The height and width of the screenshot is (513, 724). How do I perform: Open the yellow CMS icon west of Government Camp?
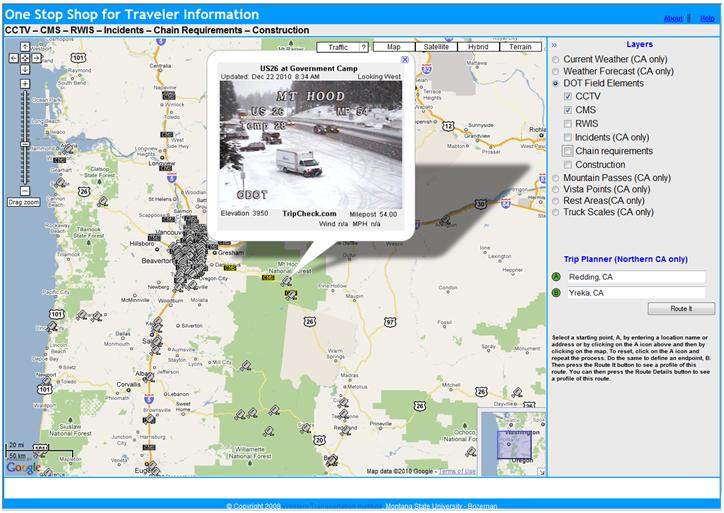(x=268, y=278)
